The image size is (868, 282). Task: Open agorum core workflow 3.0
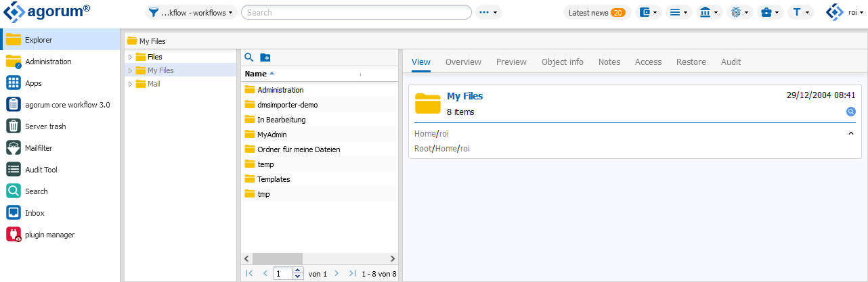point(60,105)
